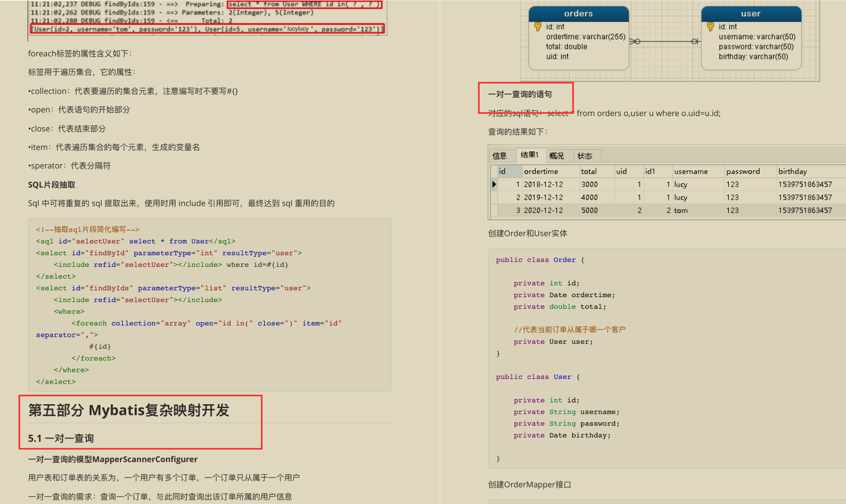Click the current-row arrow indicator in results grid
The image size is (846, 504).
pyautogui.click(x=494, y=184)
